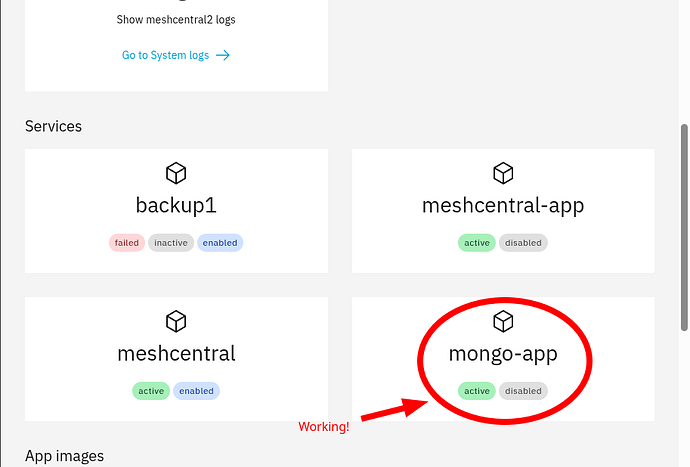Click the enabled badge on meshcentral
Screen dimensions: 690x467
point(196,391)
